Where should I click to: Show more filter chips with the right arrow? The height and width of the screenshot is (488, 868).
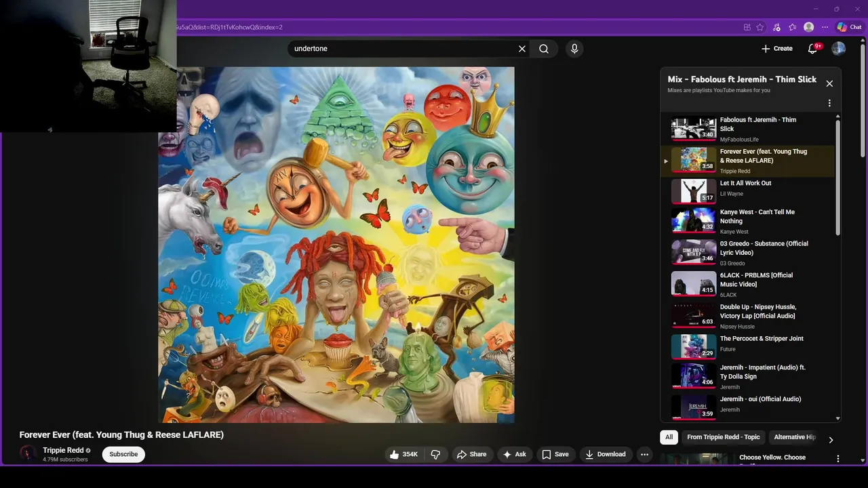831,440
